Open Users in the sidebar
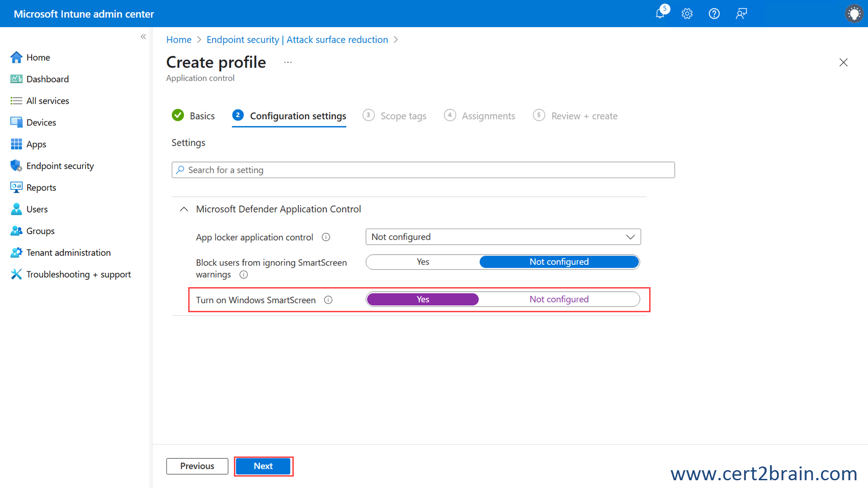Viewport: 868px width, 488px height. 37,209
